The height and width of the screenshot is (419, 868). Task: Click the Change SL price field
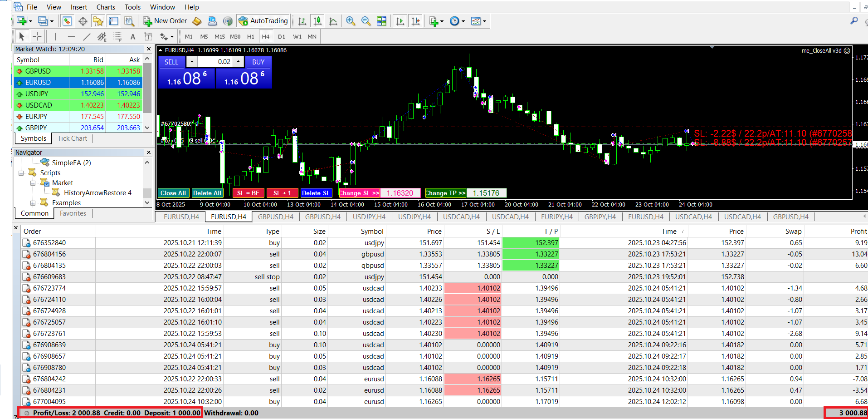point(400,193)
